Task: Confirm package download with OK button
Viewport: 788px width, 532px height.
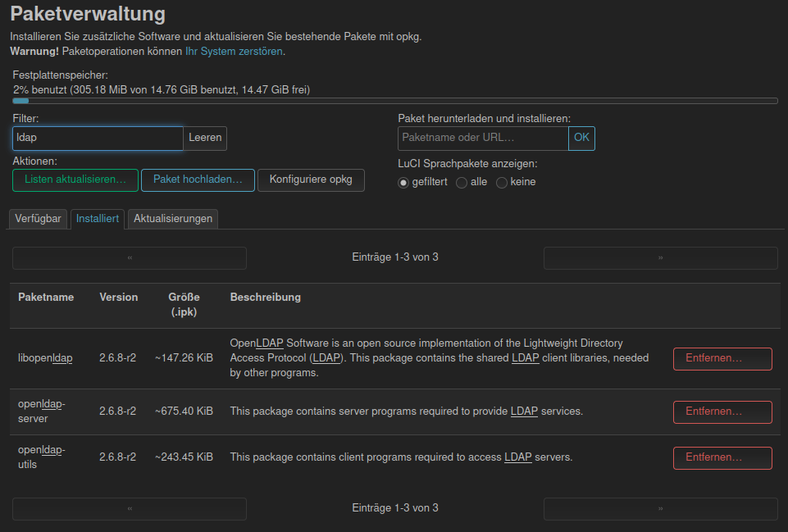Action: (581, 139)
